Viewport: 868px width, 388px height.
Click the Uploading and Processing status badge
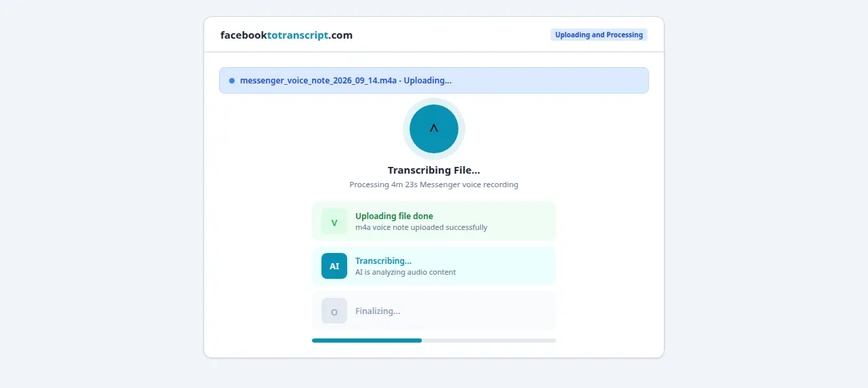click(x=599, y=35)
